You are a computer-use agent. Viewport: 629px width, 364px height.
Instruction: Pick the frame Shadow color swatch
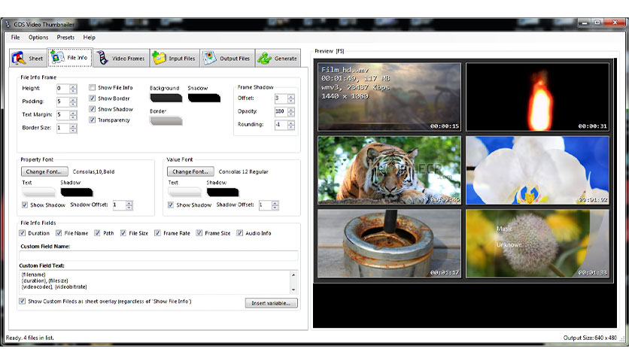204,98
